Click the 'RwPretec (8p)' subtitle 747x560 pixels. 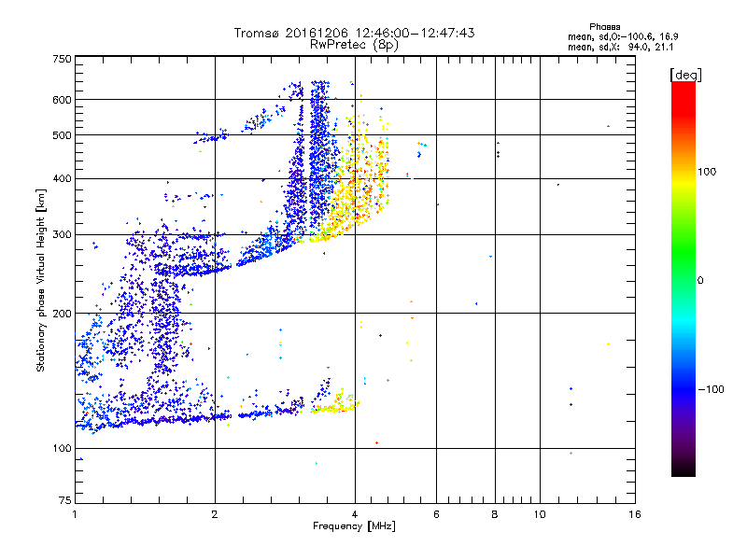point(355,45)
